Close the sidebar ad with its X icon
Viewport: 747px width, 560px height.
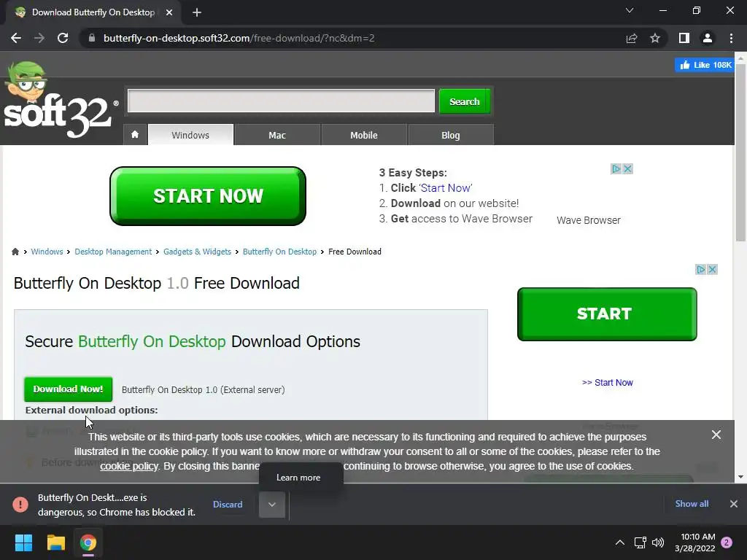[712, 270]
